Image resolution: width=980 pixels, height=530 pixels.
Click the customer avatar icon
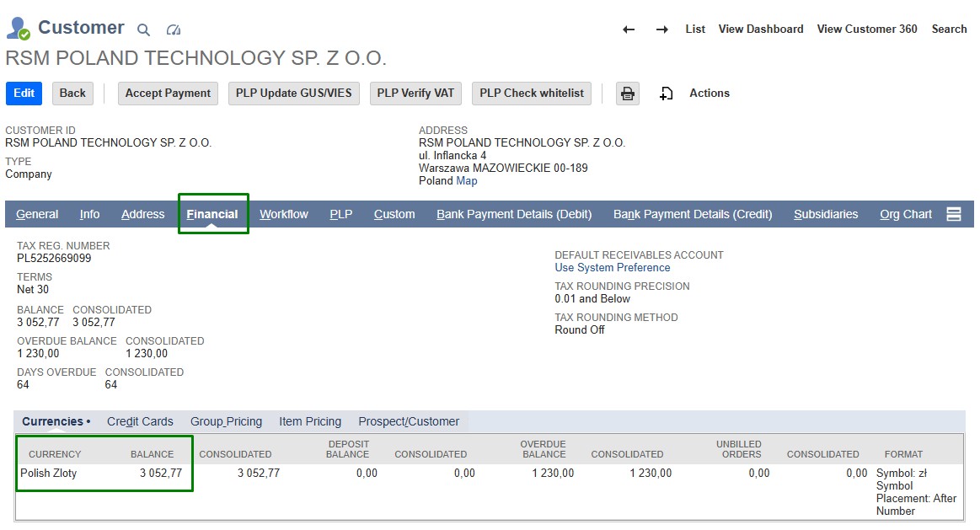(x=18, y=29)
